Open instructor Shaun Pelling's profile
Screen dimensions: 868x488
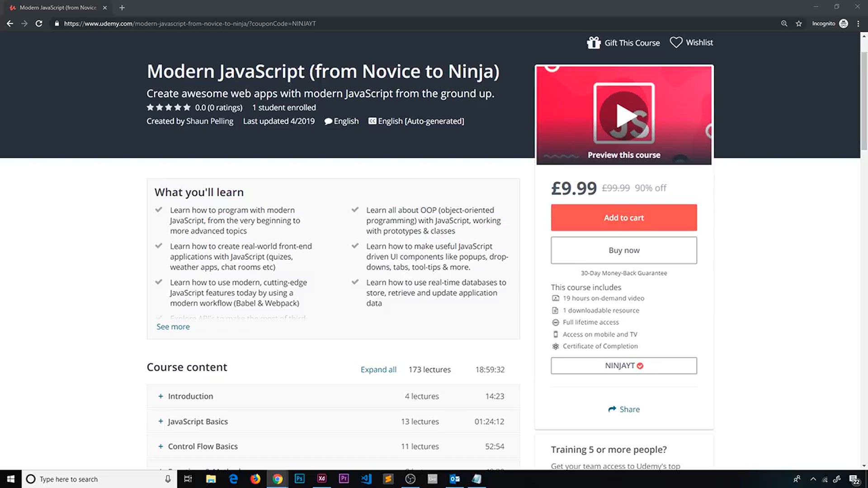(x=210, y=121)
